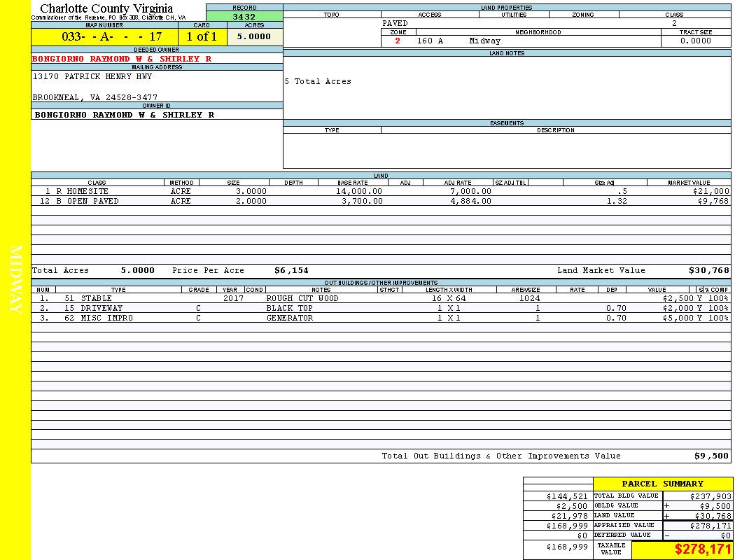This screenshot has height=560, width=735.
Task: Click the red taxable value $278,171
Action: click(x=702, y=550)
